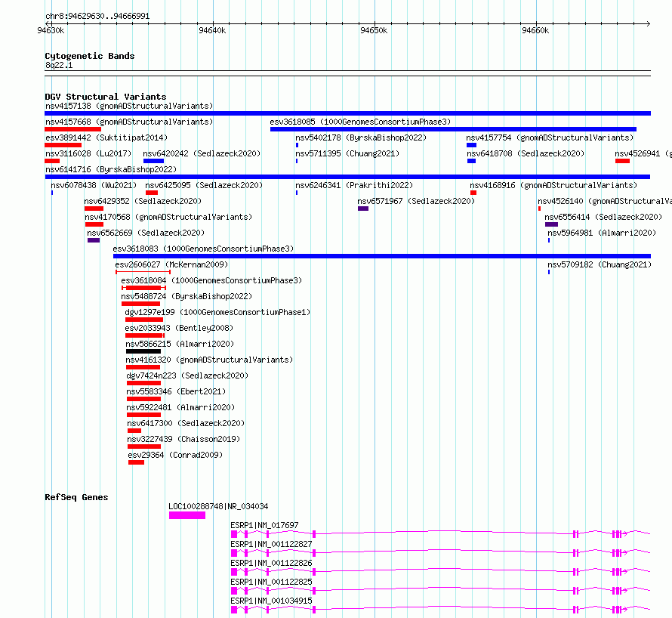Select ESRP1|NM_001122825 transcript label

271,582
